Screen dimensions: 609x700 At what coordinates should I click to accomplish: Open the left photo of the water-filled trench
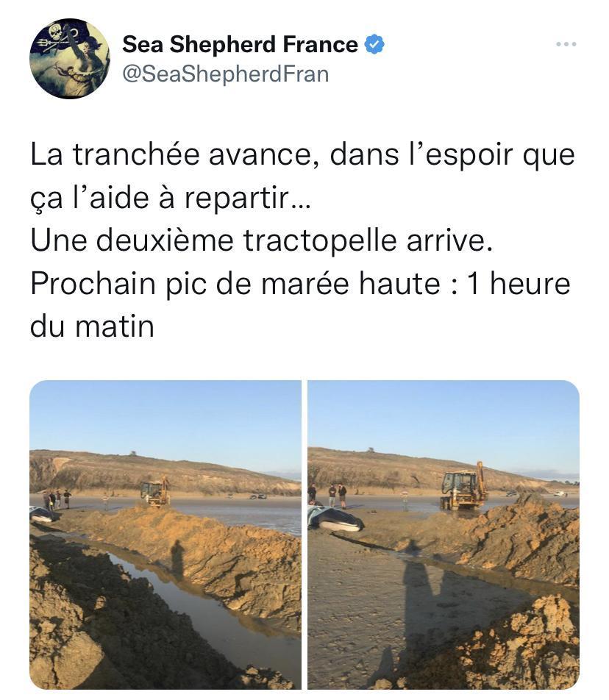click(x=165, y=535)
